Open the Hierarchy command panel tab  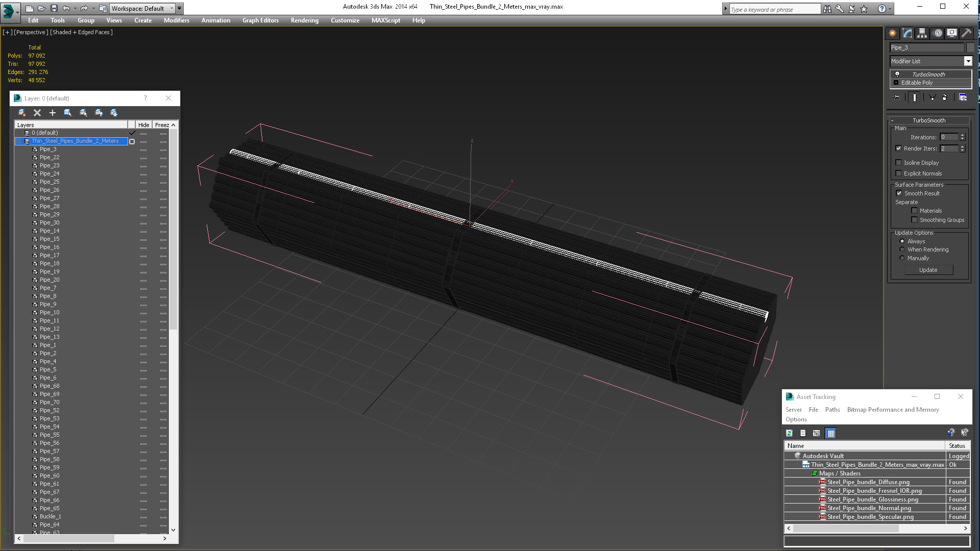(922, 33)
